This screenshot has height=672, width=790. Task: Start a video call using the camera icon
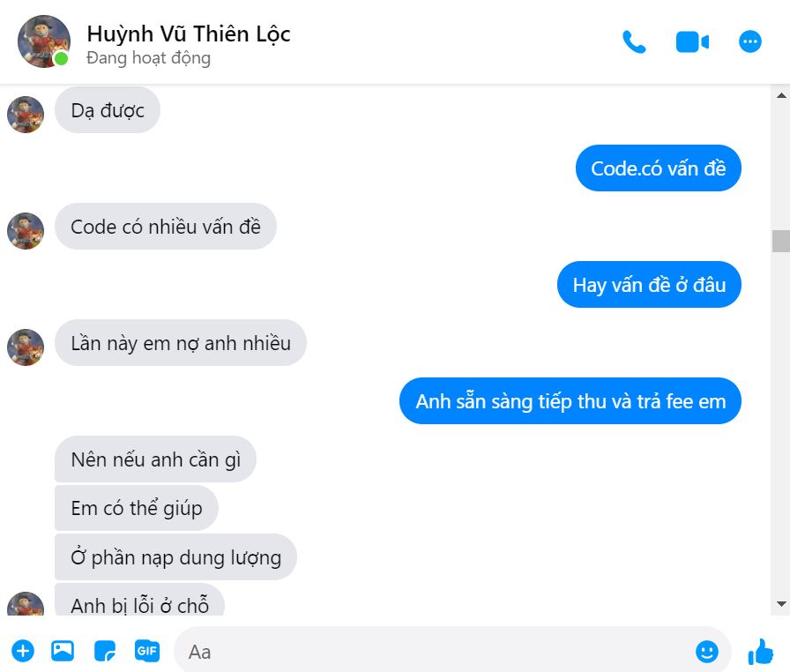pyautogui.click(x=692, y=41)
